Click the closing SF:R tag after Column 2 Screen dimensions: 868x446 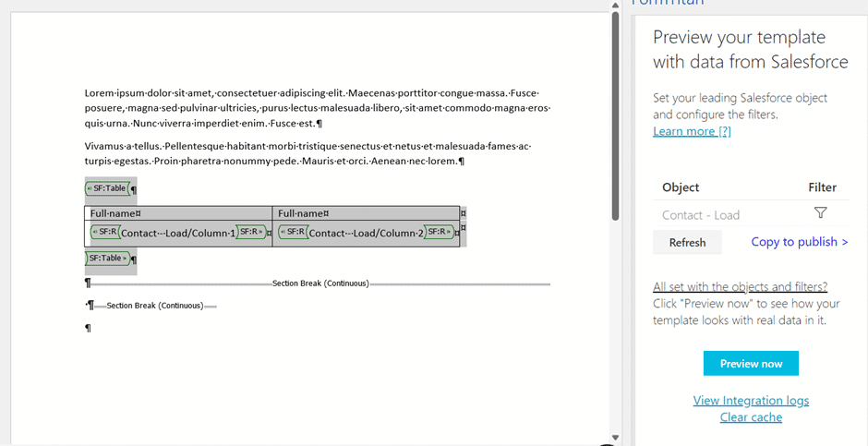click(439, 233)
